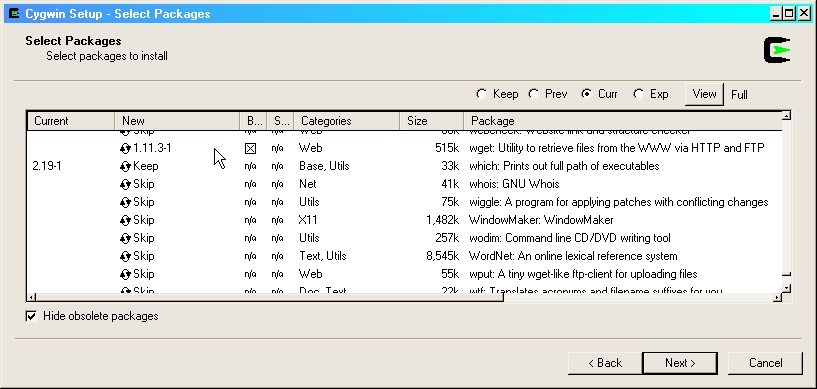Image resolution: width=817 pixels, height=389 pixels.
Task: Click the 'Text, Utils' category cell
Action: coord(323,256)
